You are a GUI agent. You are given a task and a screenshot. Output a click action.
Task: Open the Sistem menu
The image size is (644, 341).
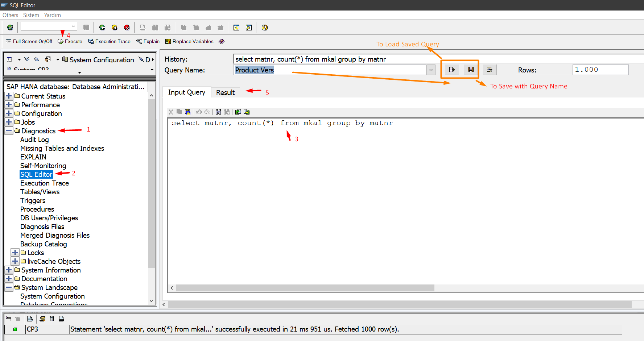click(x=31, y=15)
